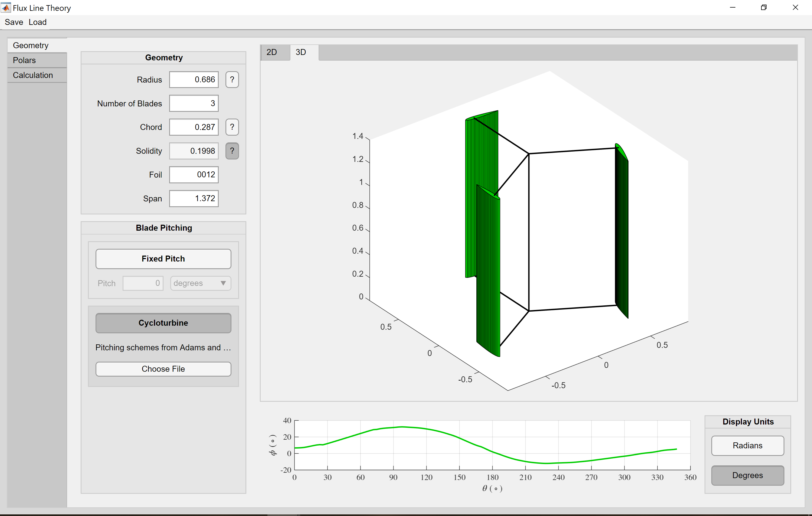Image resolution: width=812 pixels, height=516 pixels.
Task: Click the help icon next to Chord
Action: (x=232, y=127)
